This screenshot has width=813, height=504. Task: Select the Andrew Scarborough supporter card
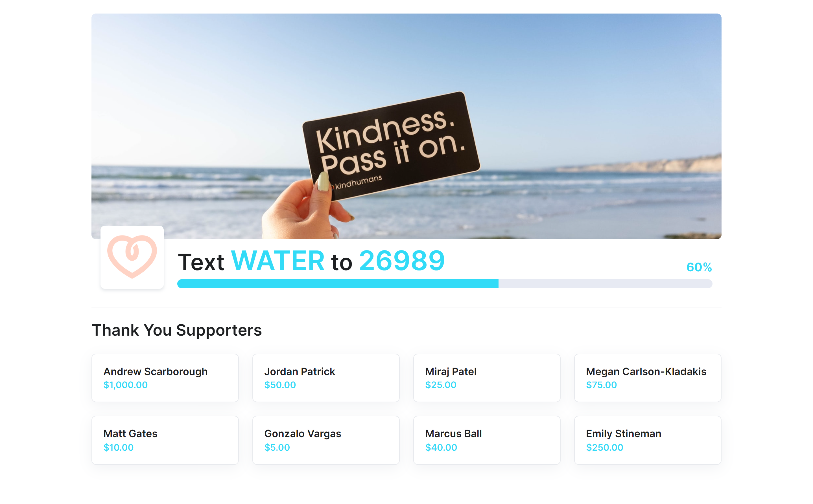165,378
